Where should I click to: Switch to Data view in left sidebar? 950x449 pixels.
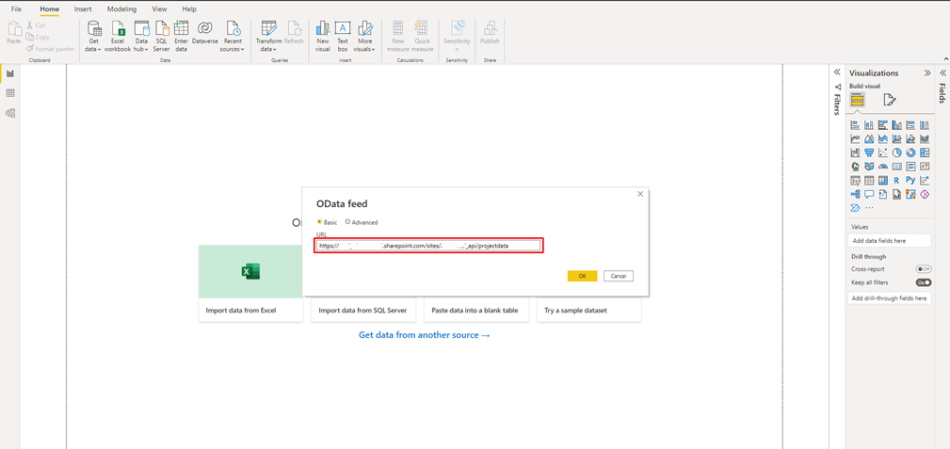point(10,93)
